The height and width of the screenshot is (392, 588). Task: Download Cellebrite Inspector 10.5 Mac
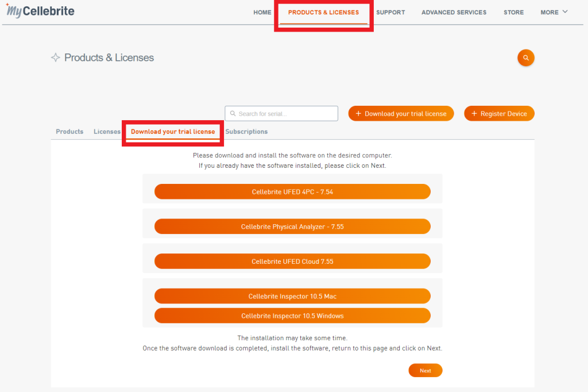point(292,297)
